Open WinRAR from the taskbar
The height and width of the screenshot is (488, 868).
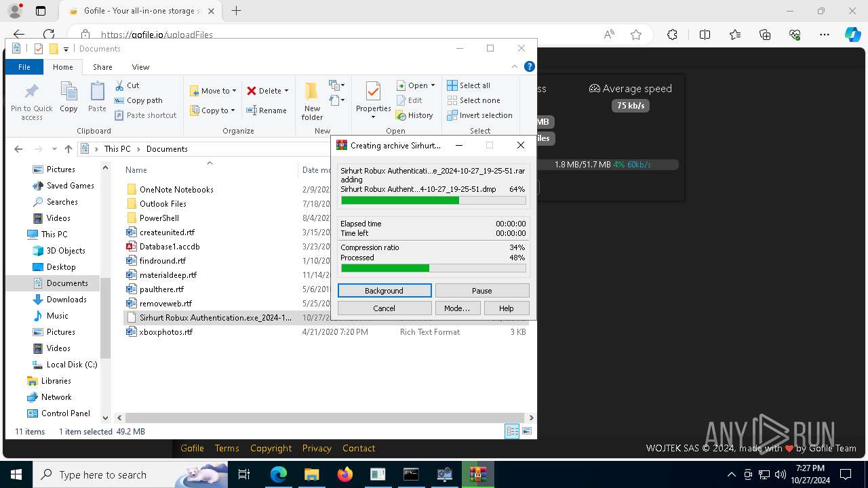point(478,474)
